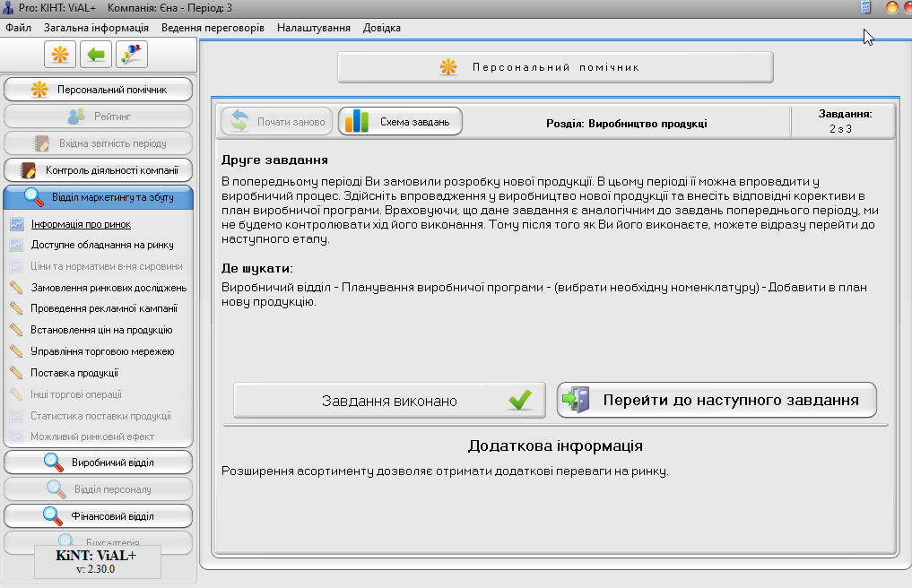Click Розділ: Виробництво продукції label
This screenshot has width=912, height=588.
point(627,124)
